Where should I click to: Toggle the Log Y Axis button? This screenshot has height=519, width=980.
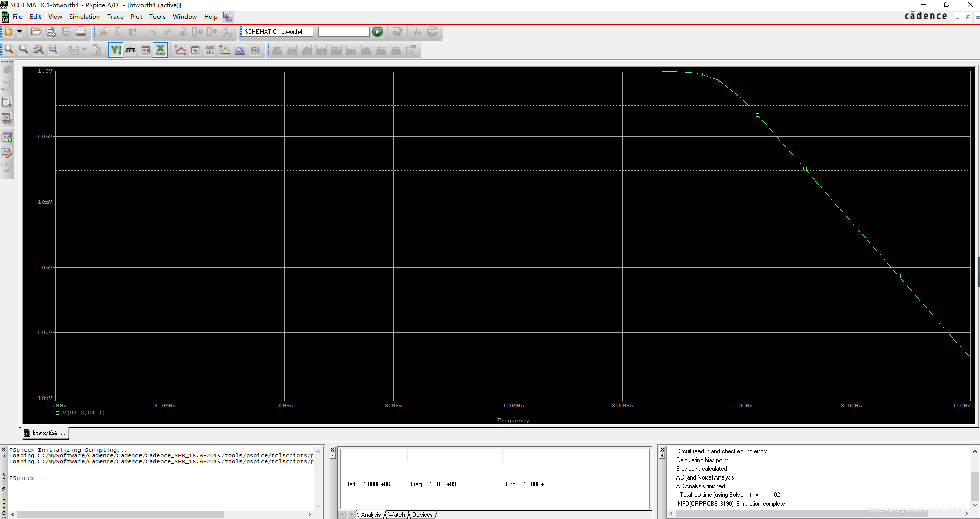pyautogui.click(x=115, y=50)
